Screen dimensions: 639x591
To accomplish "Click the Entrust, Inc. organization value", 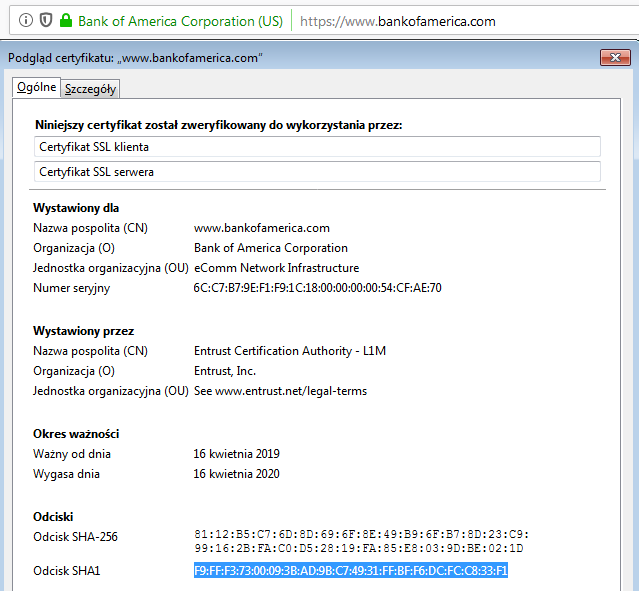I will 225,371.
